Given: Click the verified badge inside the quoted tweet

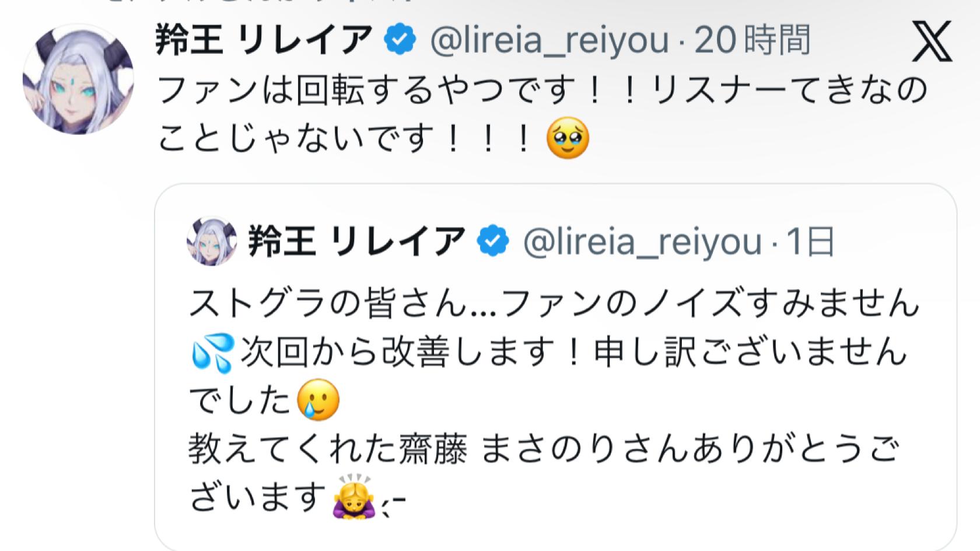Looking at the screenshot, I should (x=494, y=242).
